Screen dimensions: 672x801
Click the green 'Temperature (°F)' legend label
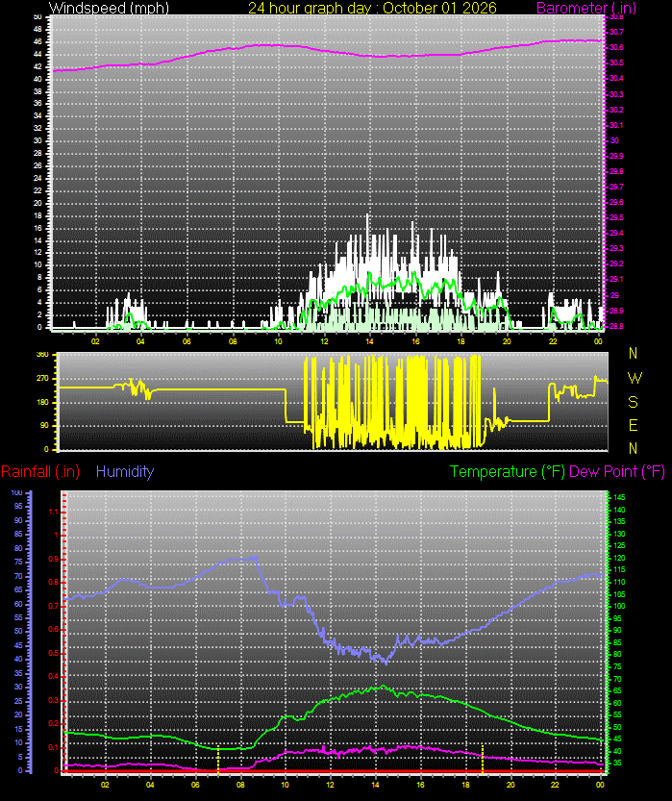click(508, 471)
